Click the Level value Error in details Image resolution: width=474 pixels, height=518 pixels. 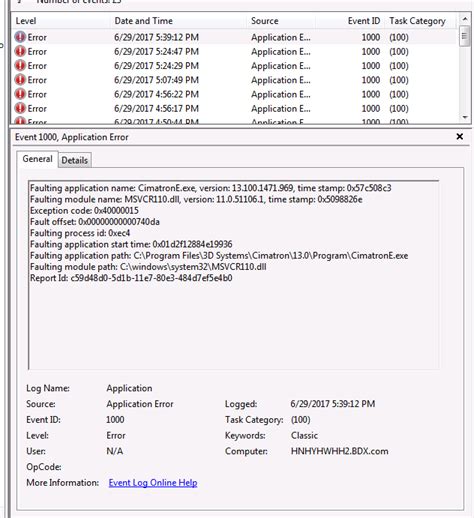(x=116, y=436)
